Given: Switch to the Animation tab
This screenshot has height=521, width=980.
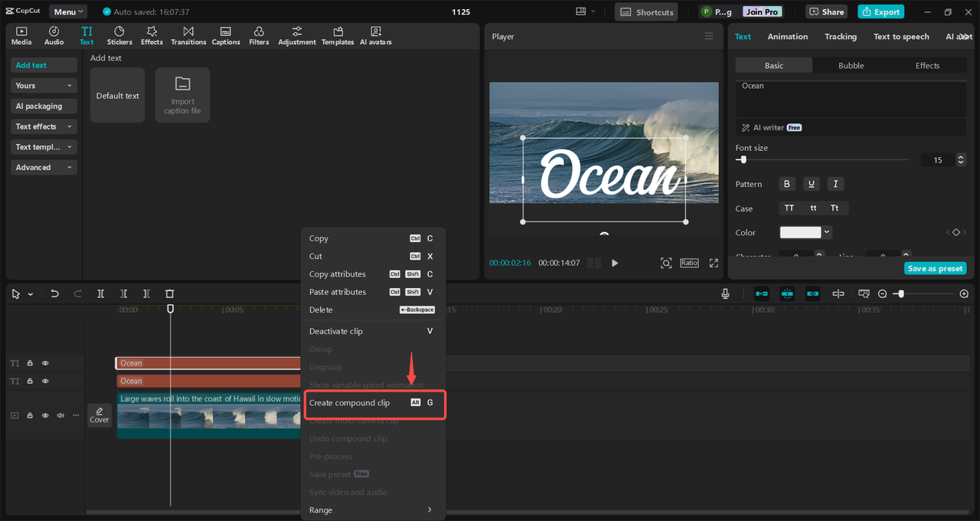Looking at the screenshot, I should pyautogui.click(x=787, y=37).
